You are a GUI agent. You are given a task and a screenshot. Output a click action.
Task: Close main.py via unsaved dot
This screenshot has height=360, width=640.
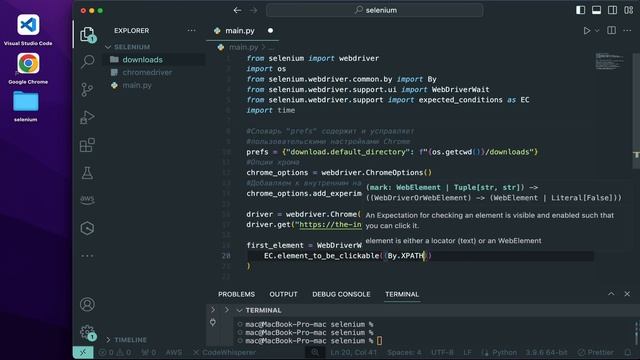(x=270, y=31)
